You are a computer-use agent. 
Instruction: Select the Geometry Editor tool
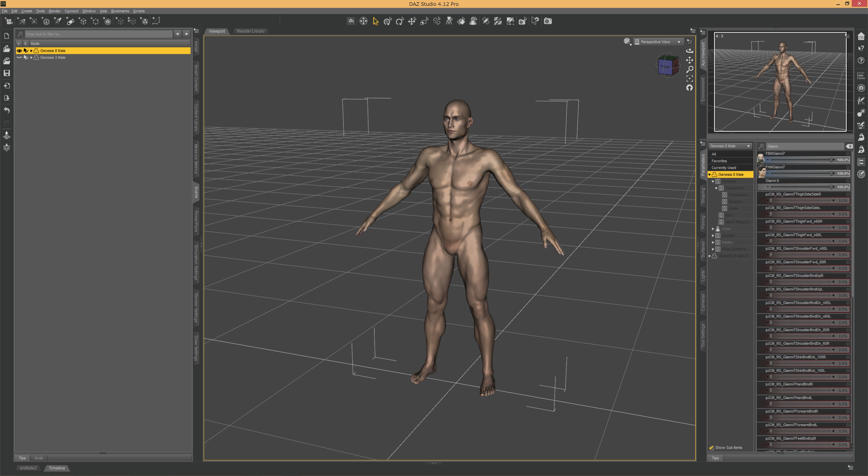tap(510, 21)
